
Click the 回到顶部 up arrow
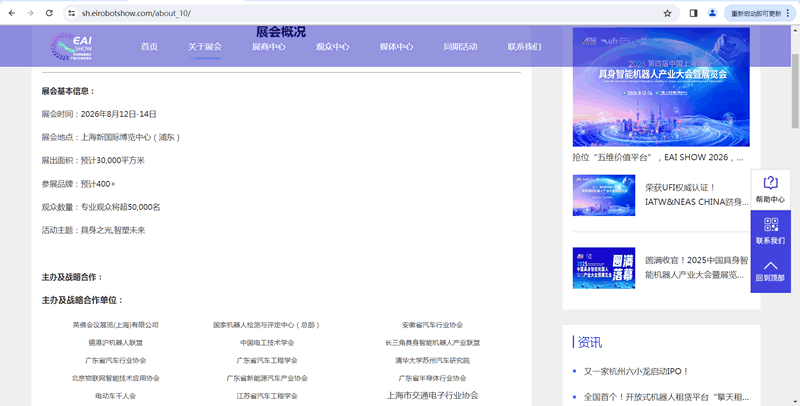(x=770, y=266)
